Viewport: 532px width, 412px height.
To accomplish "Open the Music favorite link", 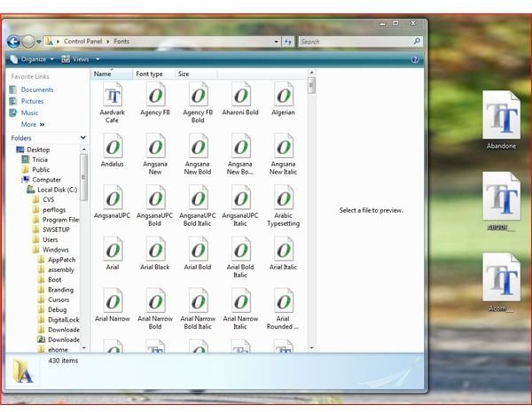I will tap(29, 113).
